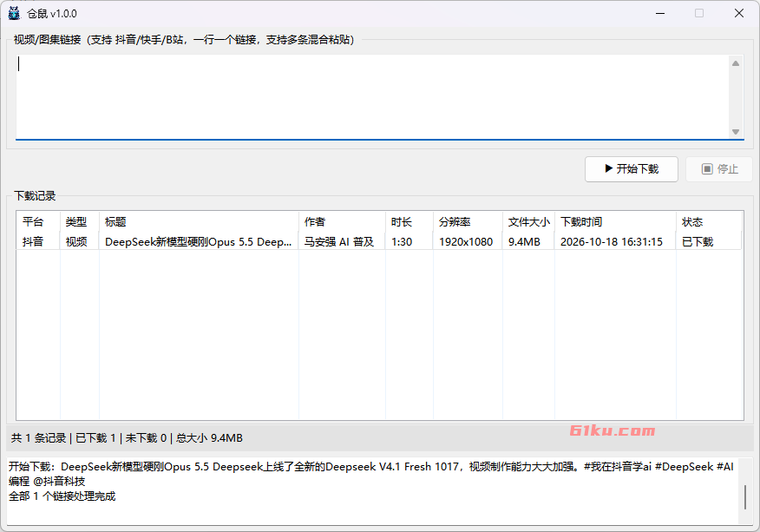
Task: Minimize the 仓鼠 window
Action: click(x=659, y=14)
